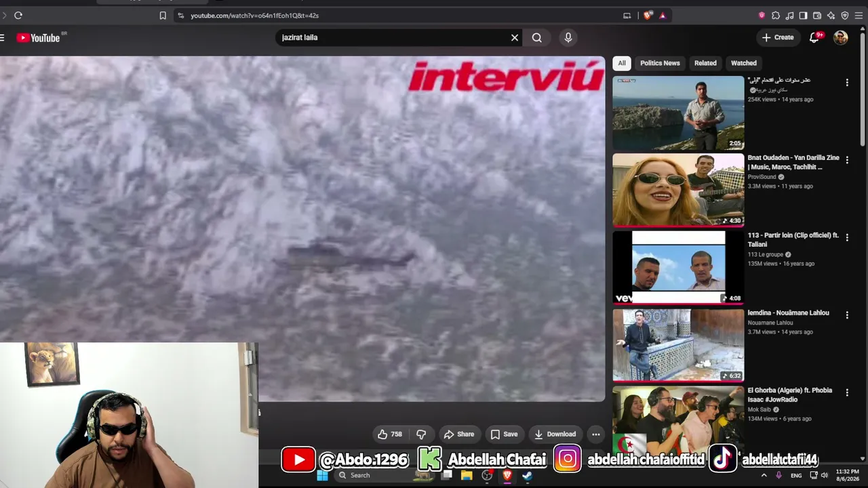
Task: Open the media control music-note icon
Action: [x=789, y=16]
